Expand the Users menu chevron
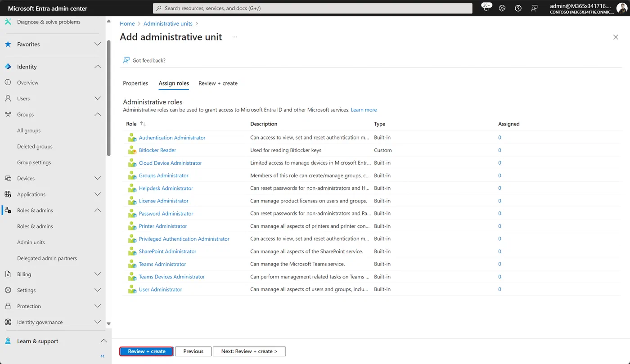Viewport: 630px width, 364px height. (98, 99)
